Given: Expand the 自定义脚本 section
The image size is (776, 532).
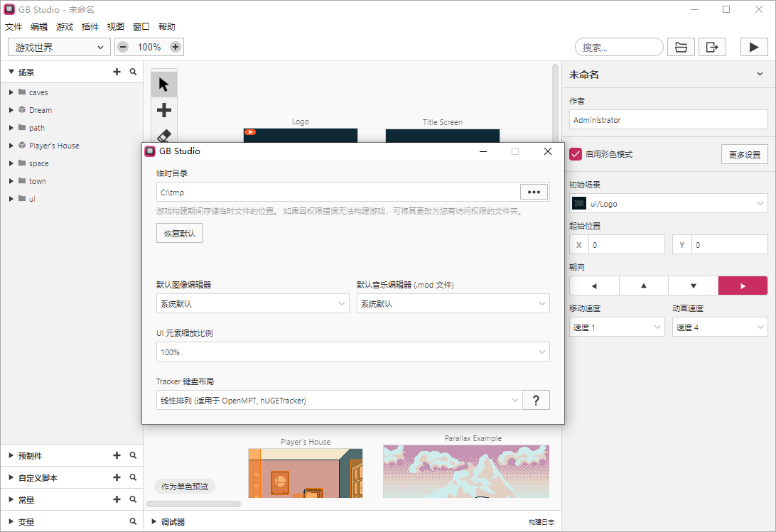Looking at the screenshot, I should coord(11,477).
